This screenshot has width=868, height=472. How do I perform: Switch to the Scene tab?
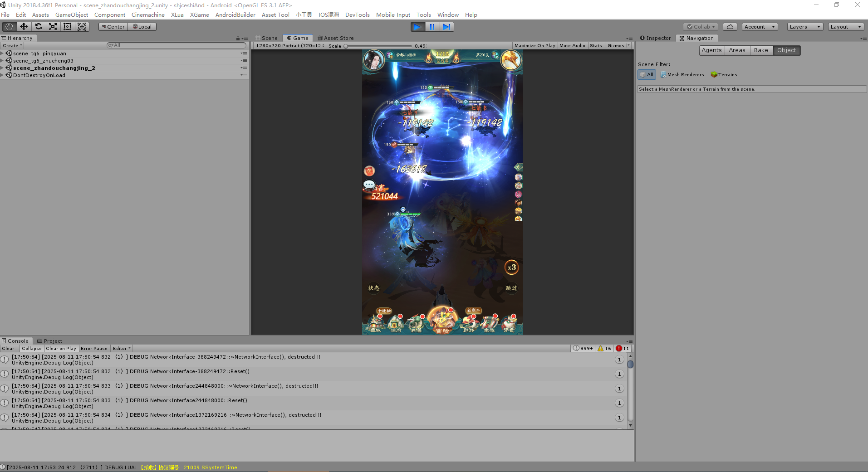pos(266,38)
